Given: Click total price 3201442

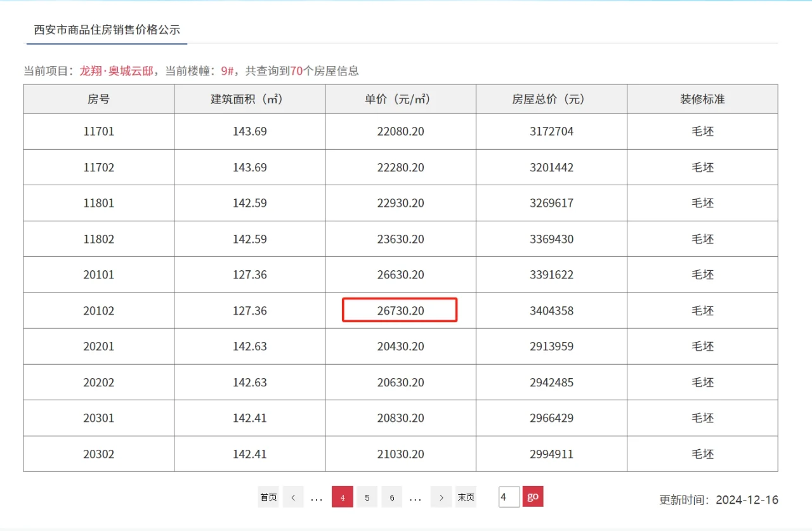Looking at the screenshot, I should point(551,167).
